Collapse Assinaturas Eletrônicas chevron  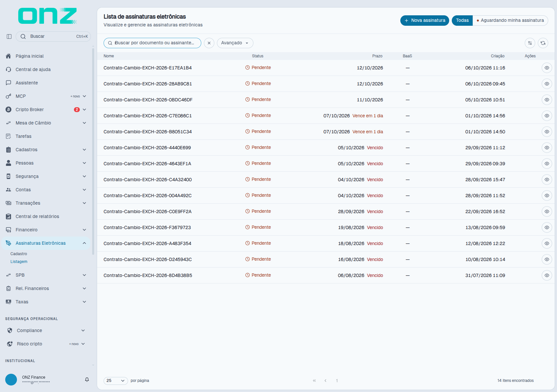point(84,243)
